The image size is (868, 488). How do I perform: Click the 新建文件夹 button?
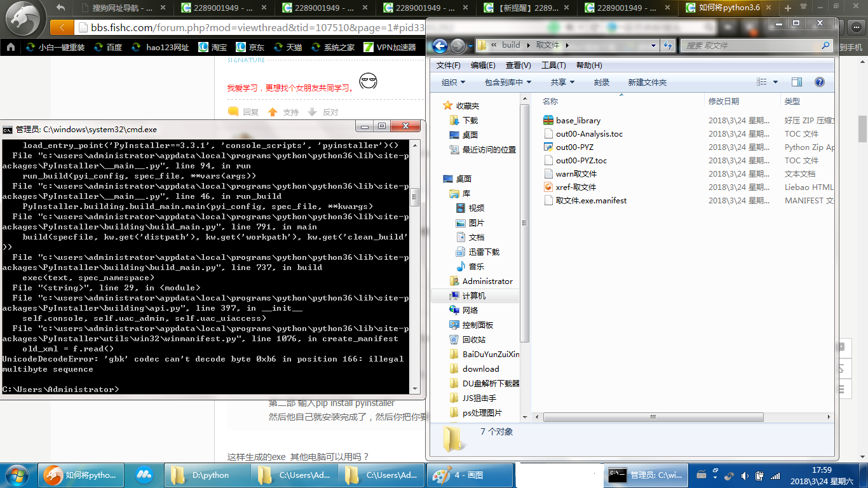(647, 82)
